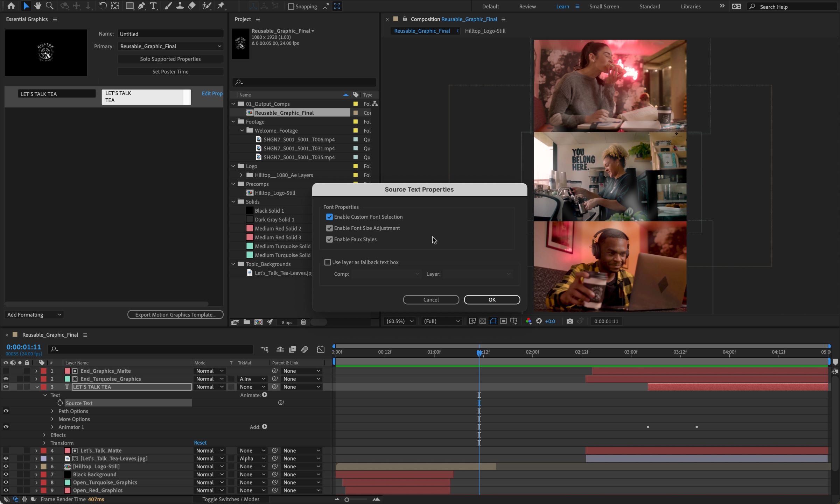Click the Export Motion Graphics Template button icon

(x=175, y=315)
